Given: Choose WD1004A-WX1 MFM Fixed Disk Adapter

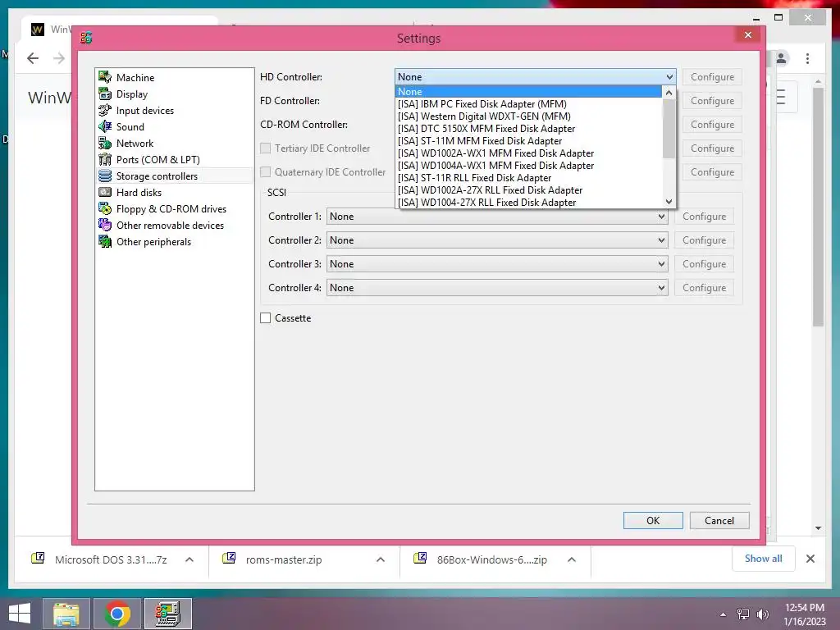Looking at the screenshot, I should pyautogui.click(x=529, y=166).
